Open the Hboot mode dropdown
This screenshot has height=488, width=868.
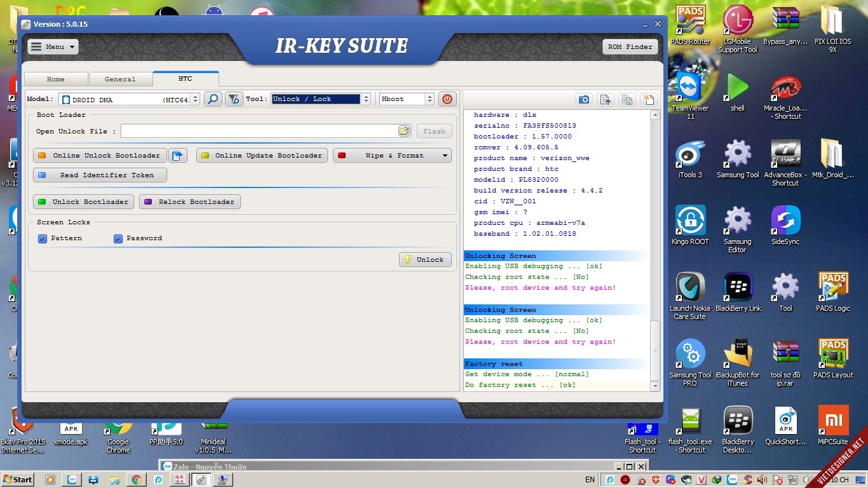coord(407,99)
